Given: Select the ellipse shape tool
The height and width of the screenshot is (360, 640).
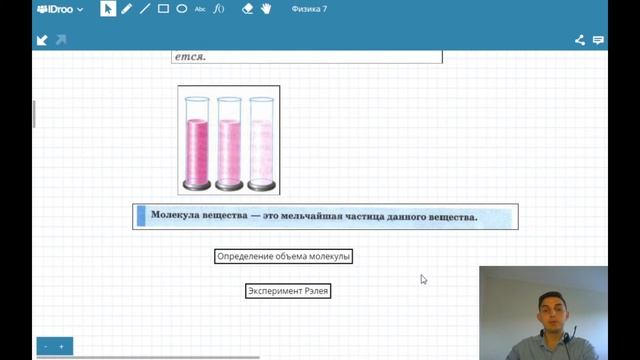Looking at the screenshot, I should pos(182,9).
